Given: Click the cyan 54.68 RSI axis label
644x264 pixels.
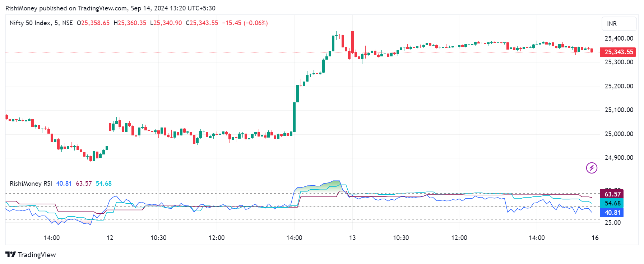Looking at the screenshot, I should (x=612, y=203).
